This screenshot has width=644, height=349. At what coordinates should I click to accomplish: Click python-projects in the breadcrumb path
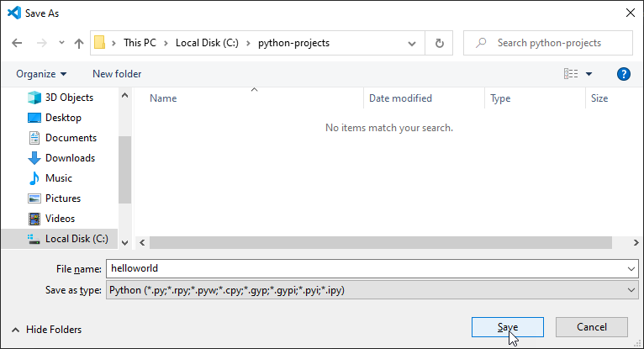[293, 43]
